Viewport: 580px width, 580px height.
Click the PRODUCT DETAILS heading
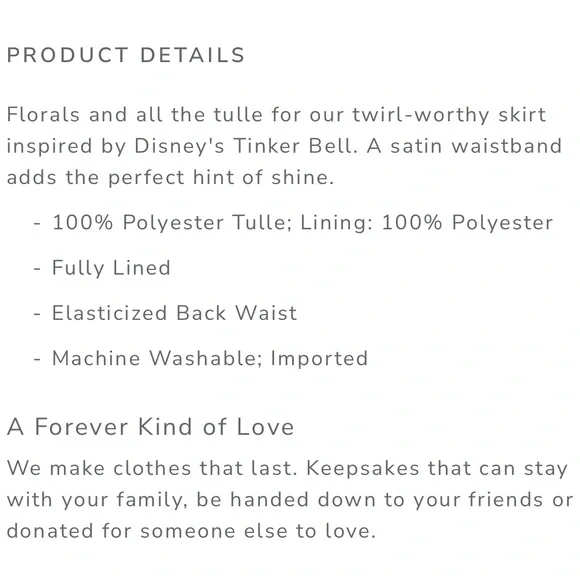pyautogui.click(x=126, y=55)
